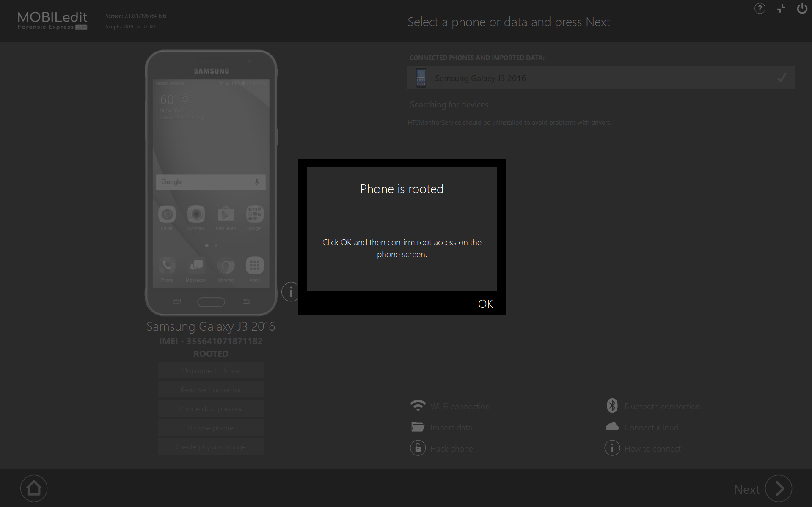Click the Next label at bottom right
Image resolution: width=812 pixels, height=507 pixels.
pos(746,489)
